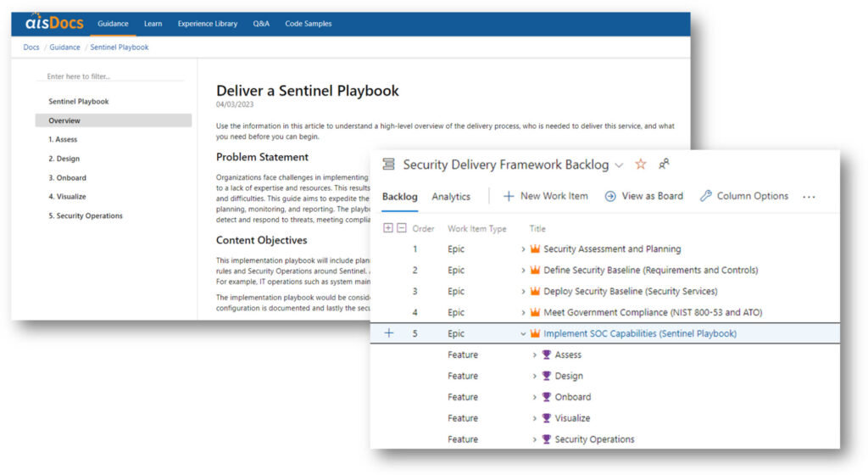Viewport: 868px width, 475px height.
Task: Click Security Assessment and Planning title text
Action: 612,249
